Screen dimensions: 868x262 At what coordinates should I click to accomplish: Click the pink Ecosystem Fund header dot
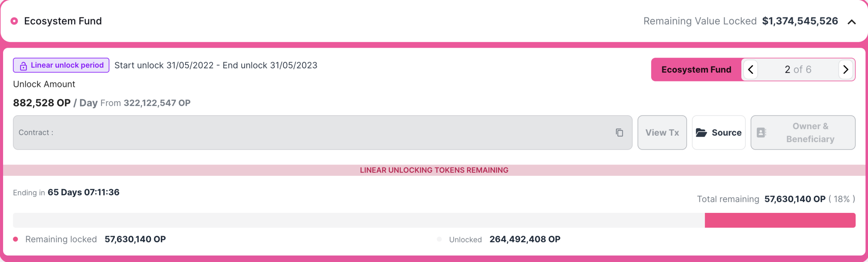pyautogui.click(x=14, y=21)
